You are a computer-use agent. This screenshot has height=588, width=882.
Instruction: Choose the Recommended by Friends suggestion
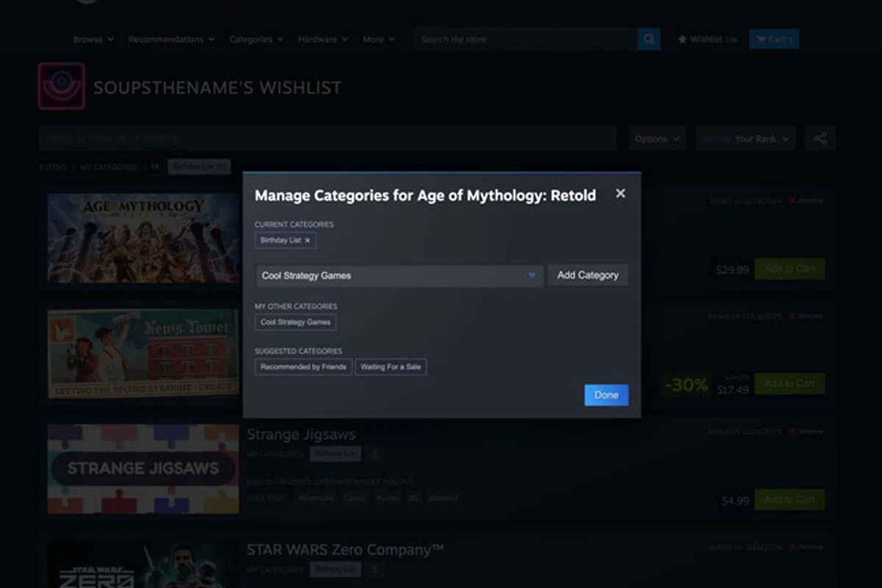pyautogui.click(x=303, y=367)
